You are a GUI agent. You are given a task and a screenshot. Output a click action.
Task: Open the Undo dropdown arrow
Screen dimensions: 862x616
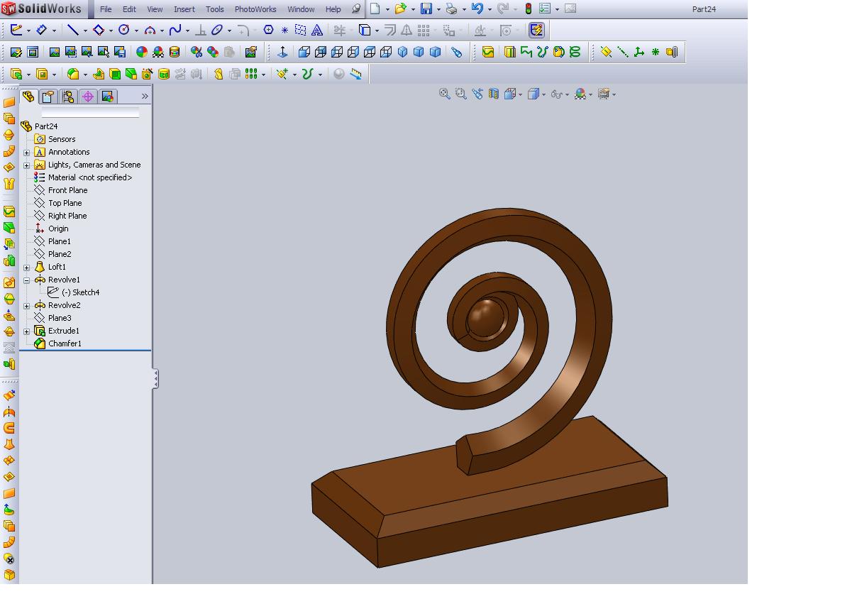click(x=490, y=9)
